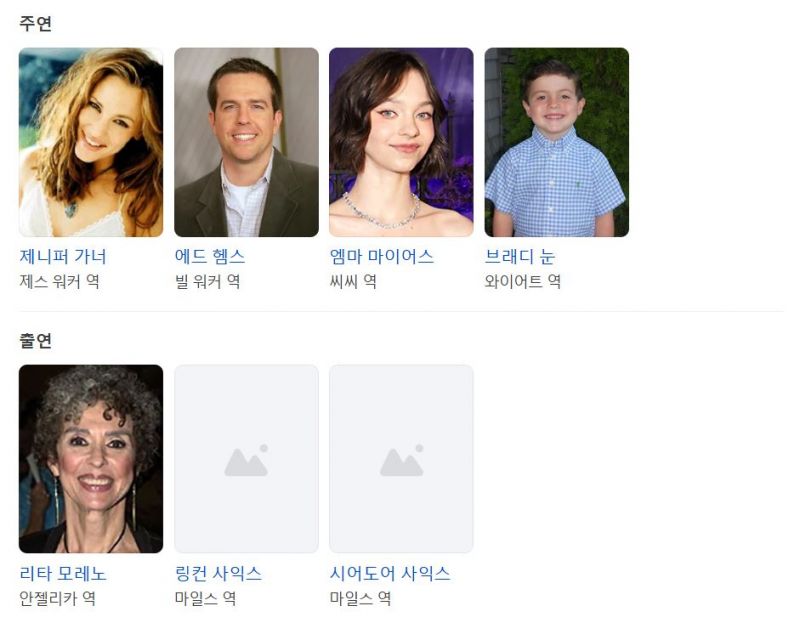Open the 시어도어 사익스 link
This screenshot has height=623, width=800.
coord(390,574)
